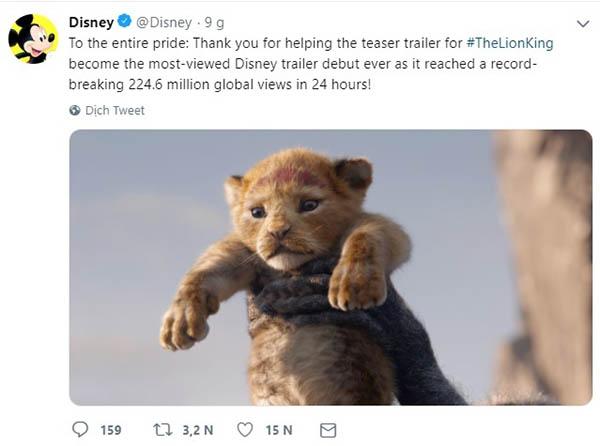This screenshot has width=600, height=446.
Task: Open the tweet via the 9 g timestamp
Action: click(x=217, y=22)
